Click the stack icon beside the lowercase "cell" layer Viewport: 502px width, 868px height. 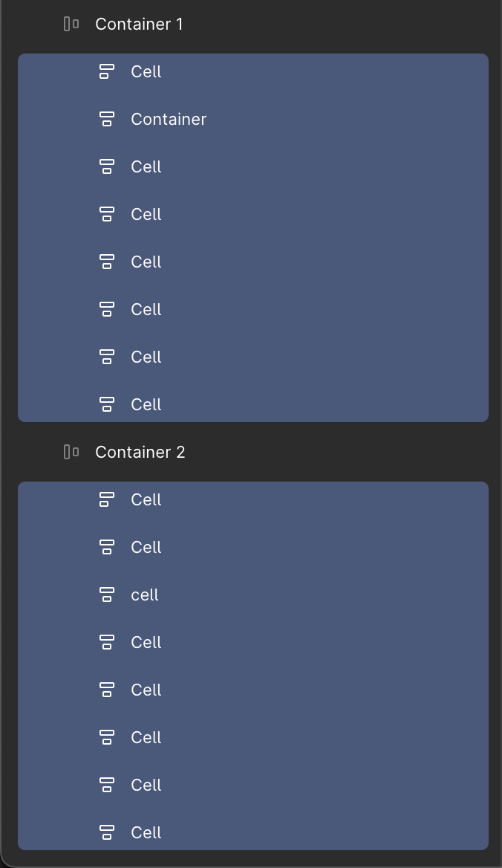[x=107, y=595]
